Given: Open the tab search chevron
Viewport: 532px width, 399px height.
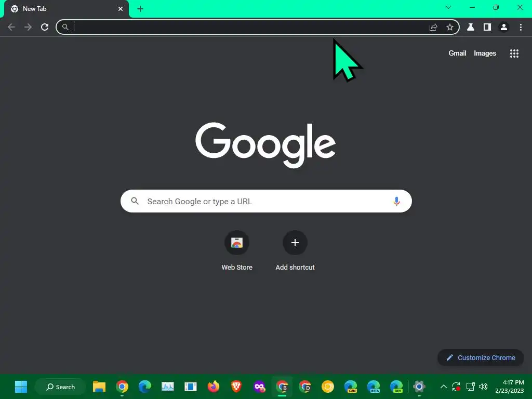Looking at the screenshot, I should (448, 7).
